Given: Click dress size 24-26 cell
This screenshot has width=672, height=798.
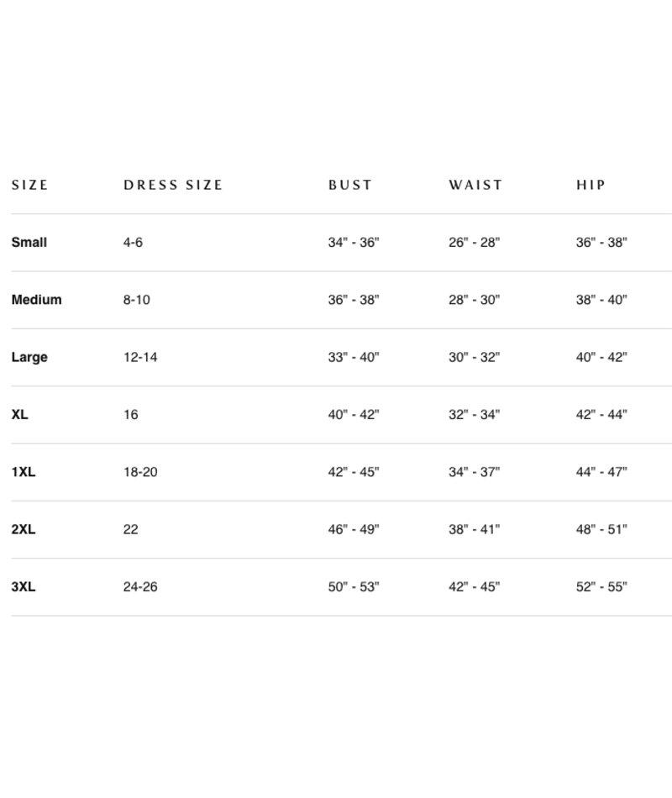Looking at the screenshot, I should (140, 587).
